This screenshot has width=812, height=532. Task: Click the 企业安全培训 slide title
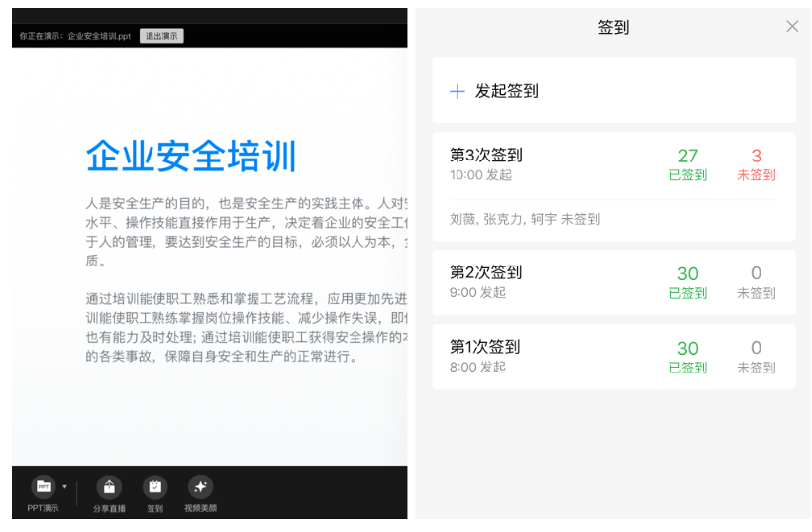click(191, 157)
